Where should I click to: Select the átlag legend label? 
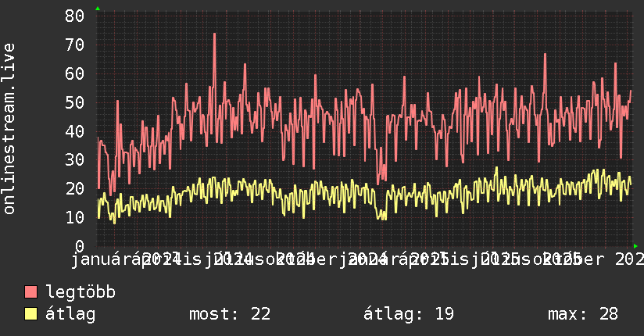[x=70, y=314]
